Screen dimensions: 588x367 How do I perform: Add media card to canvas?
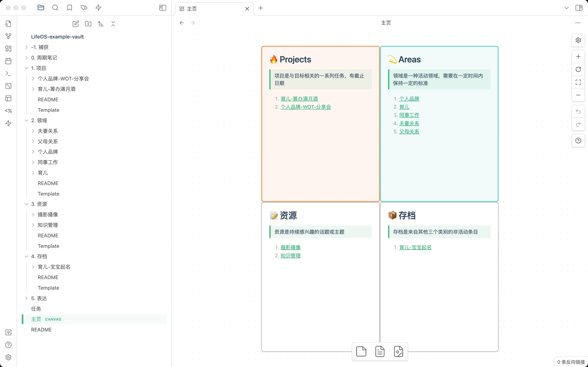click(398, 351)
